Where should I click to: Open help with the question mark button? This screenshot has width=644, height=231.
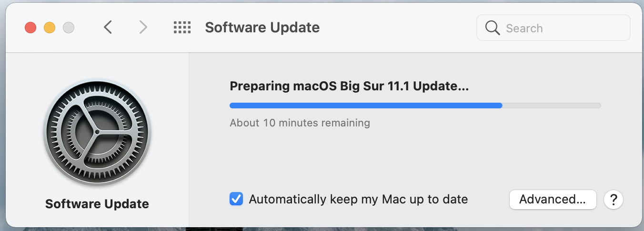(614, 200)
